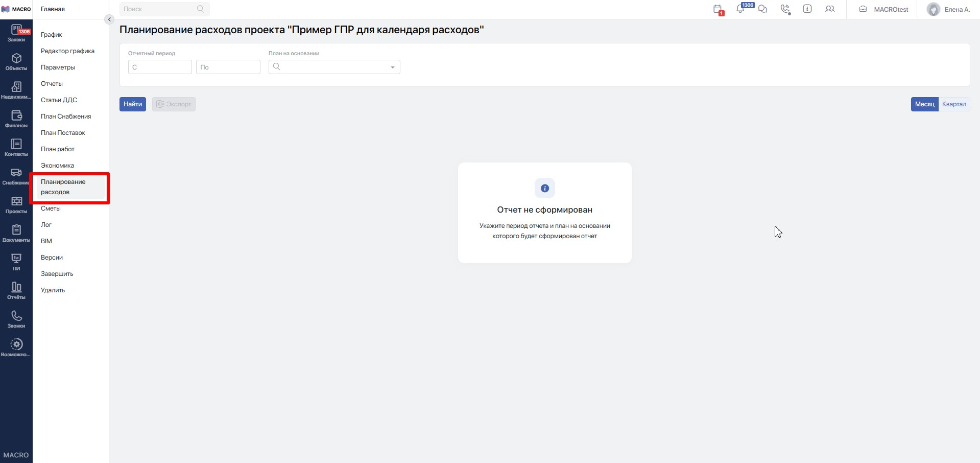The width and height of the screenshot is (980, 463).
Task: Open the info help icon
Action: point(807,9)
